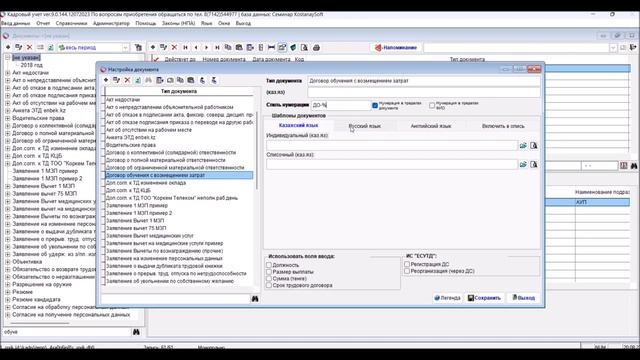Click the document preview icon in the main toolbar
Viewport: 640px width, 360px height.
point(304,47)
